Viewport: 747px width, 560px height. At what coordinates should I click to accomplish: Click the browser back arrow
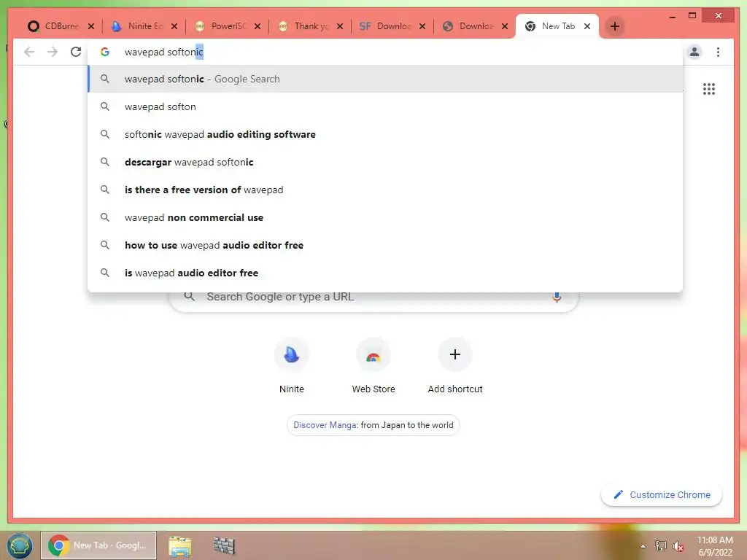(29, 52)
